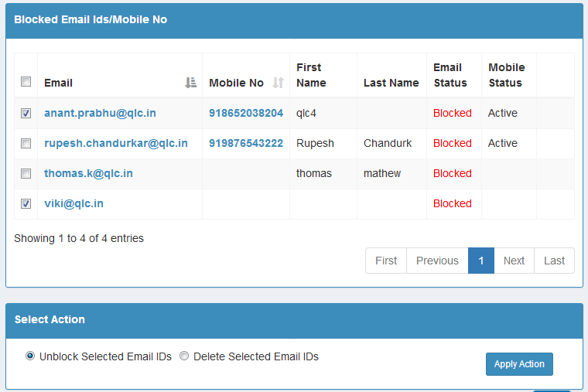Click mobile number 919876543222

pyautogui.click(x=246, y=143)
